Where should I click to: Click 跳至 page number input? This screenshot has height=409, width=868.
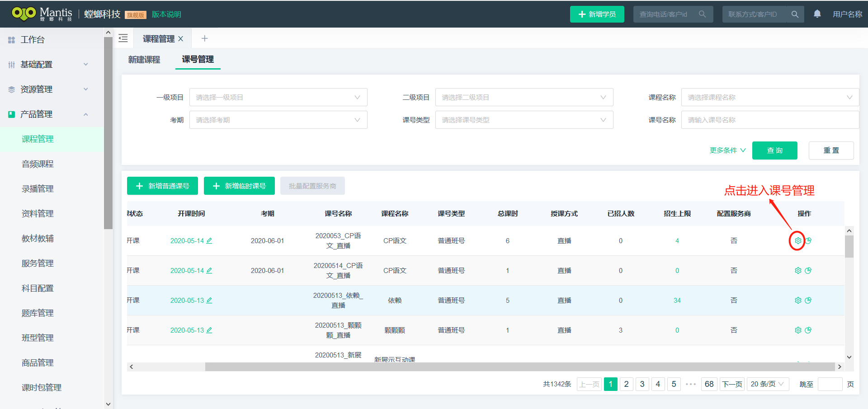(x=830, y=384)
